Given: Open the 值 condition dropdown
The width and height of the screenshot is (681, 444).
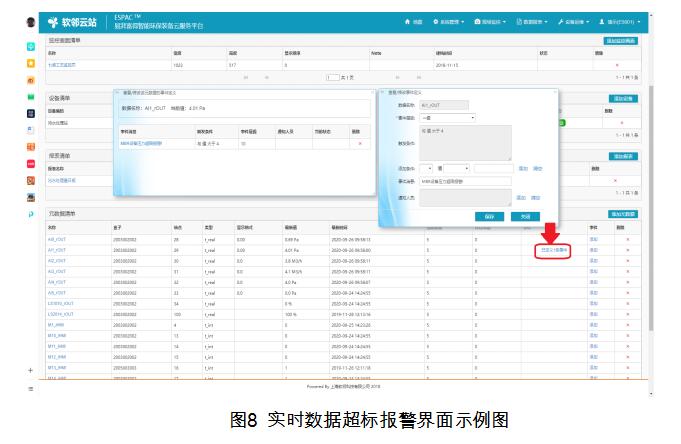Looking at the screenshot, I should pyautogui.click(x=455, y=169).
